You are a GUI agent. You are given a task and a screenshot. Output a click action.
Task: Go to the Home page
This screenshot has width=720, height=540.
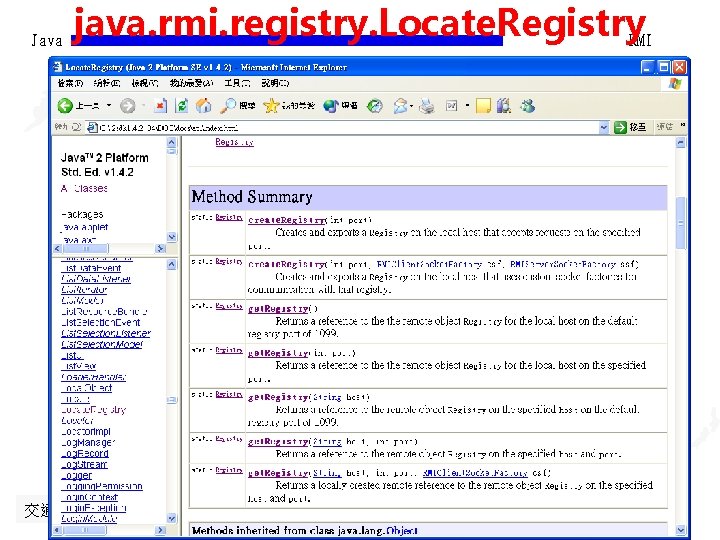[x=203, y=106]
